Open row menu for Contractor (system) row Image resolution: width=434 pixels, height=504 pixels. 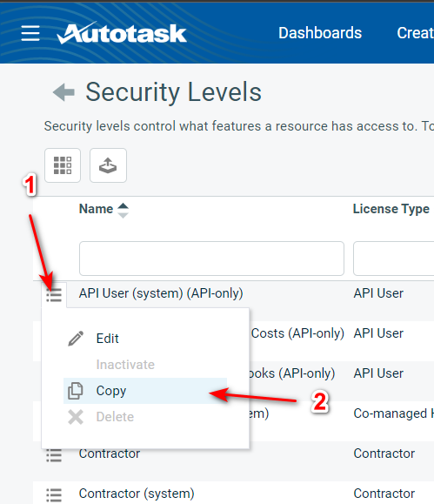[x=54, y=495]
